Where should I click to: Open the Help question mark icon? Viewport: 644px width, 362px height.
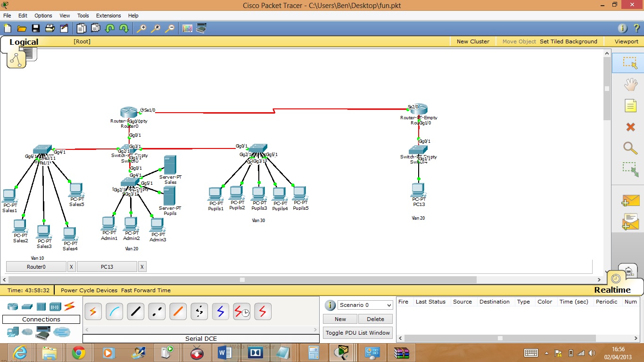[x=636, y=28]
